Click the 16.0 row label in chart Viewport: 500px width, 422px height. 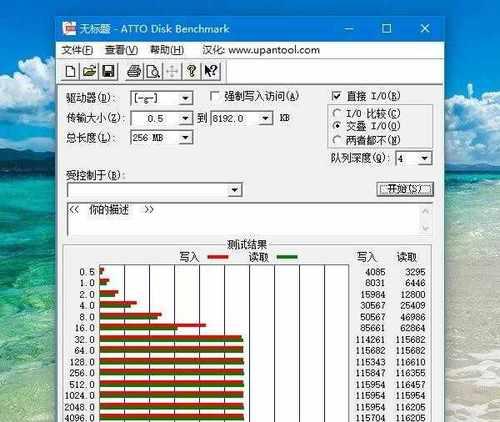click(85, 328)
